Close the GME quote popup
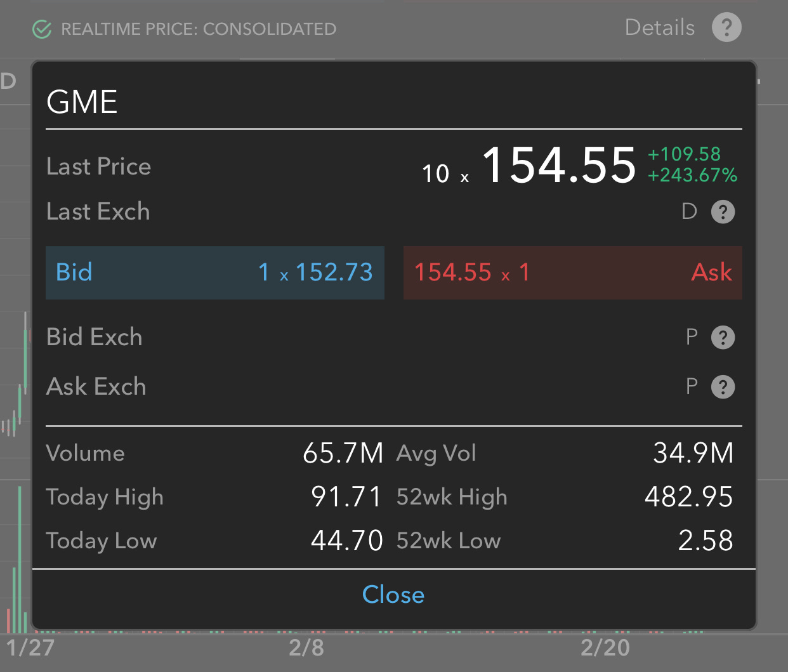The width and height of the screenshot is (788, 672). coord(393,595)
